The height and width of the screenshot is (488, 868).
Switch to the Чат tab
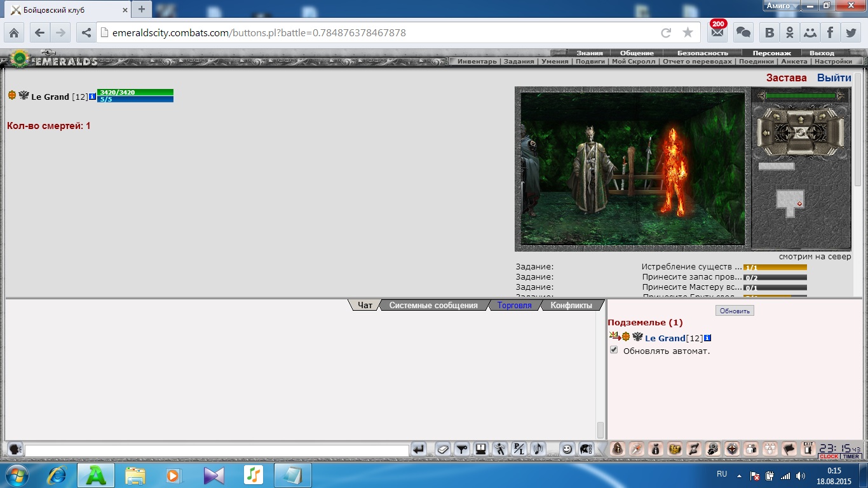pyautogui.click(x=365, y=305)
